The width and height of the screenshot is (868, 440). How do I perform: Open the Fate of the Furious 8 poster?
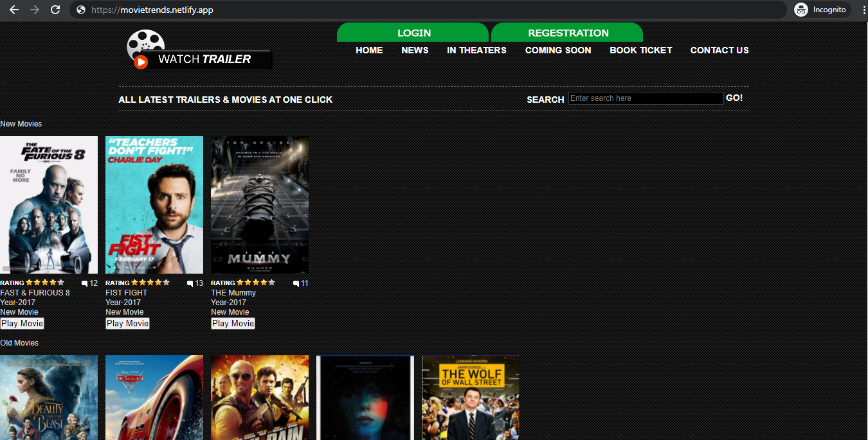(x=49, y=205)
